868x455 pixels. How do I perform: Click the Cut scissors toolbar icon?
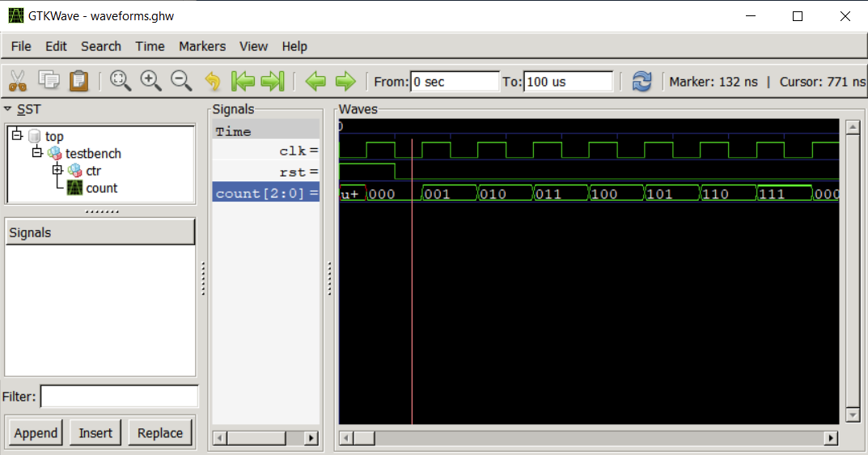18,80
